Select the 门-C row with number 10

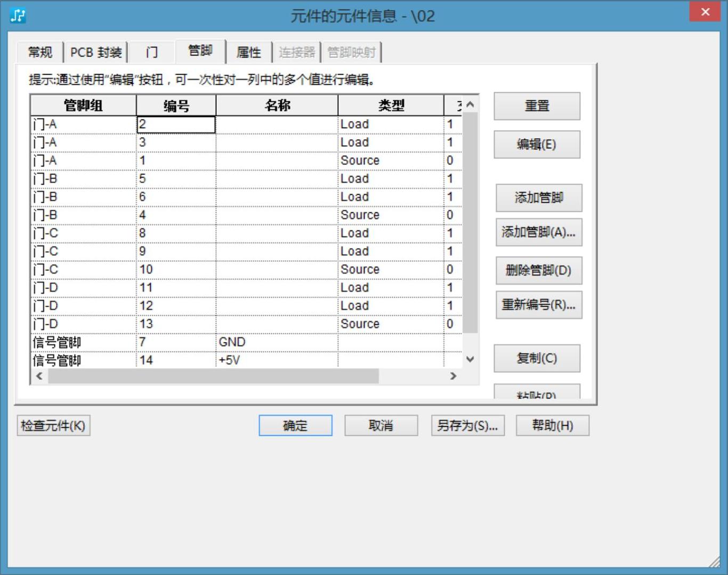tap(246, 269)
